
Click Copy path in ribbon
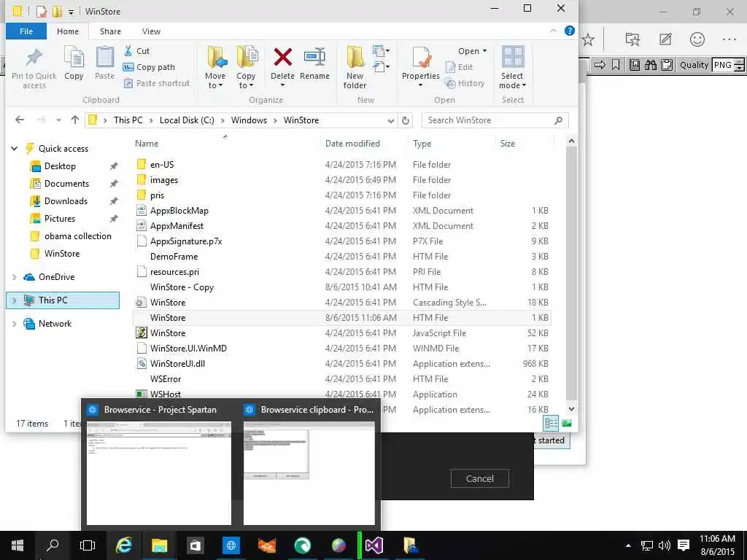pos(149,67)
